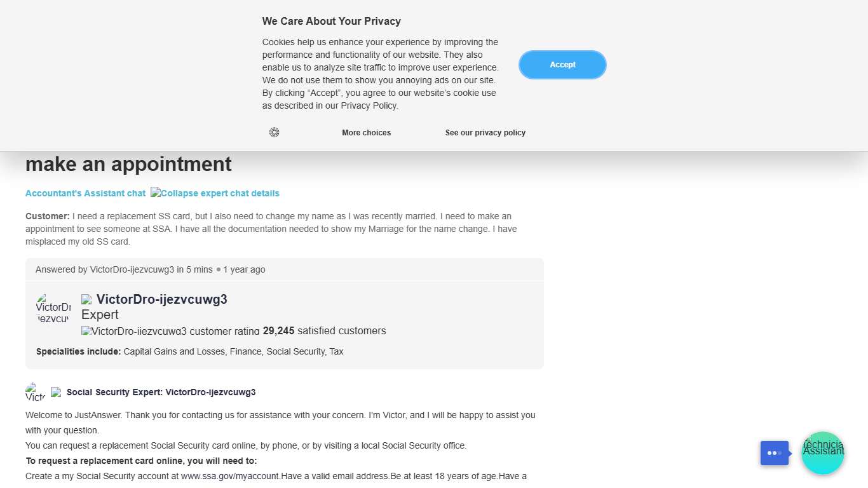Accept the cookie policy
The image size is (868, 488).
[562, 65]
